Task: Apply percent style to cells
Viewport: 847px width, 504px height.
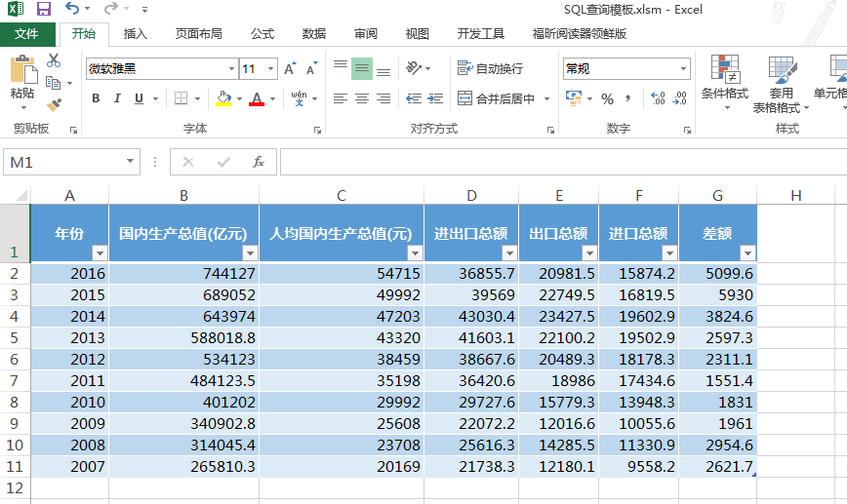Action: [607, 98]
